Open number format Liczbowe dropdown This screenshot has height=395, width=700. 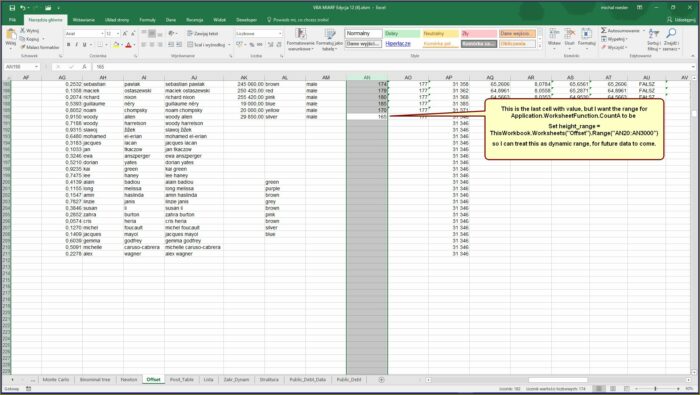[x=280, y=33]
